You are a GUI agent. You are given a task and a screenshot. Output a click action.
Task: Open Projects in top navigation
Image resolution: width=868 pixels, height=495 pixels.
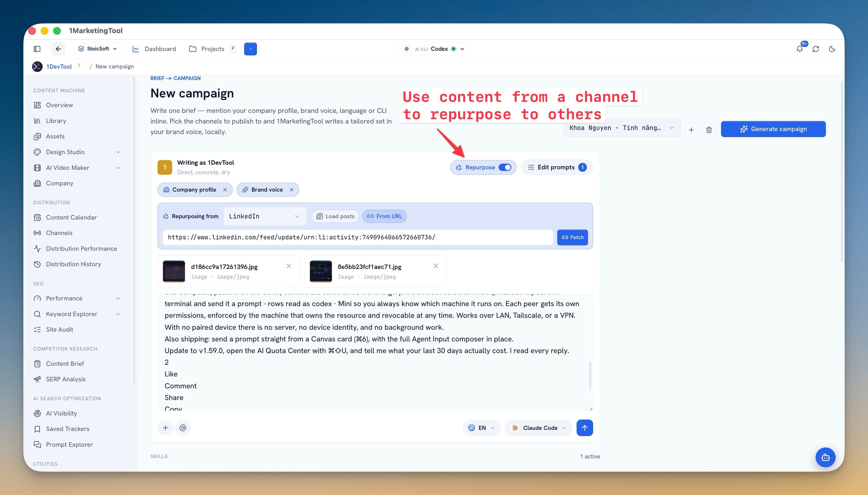tap(206, 49)
